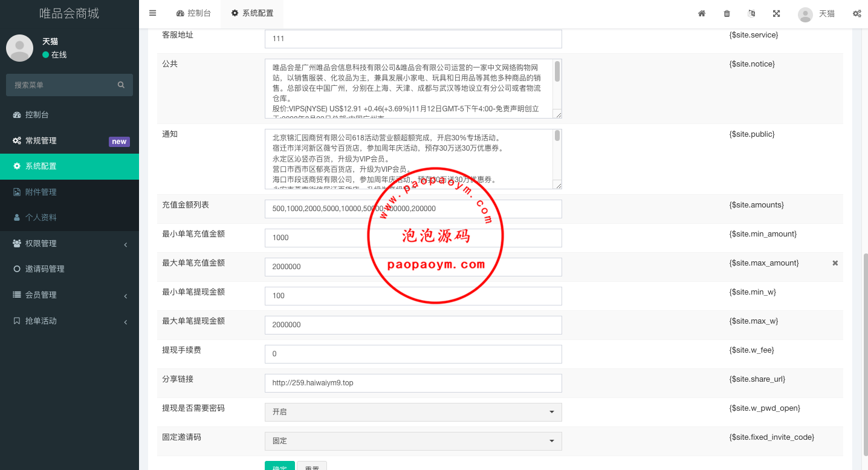The width and height of the screenshot is (868, 470).
Task: Open the language translation icon
Action: click(751, 13)
